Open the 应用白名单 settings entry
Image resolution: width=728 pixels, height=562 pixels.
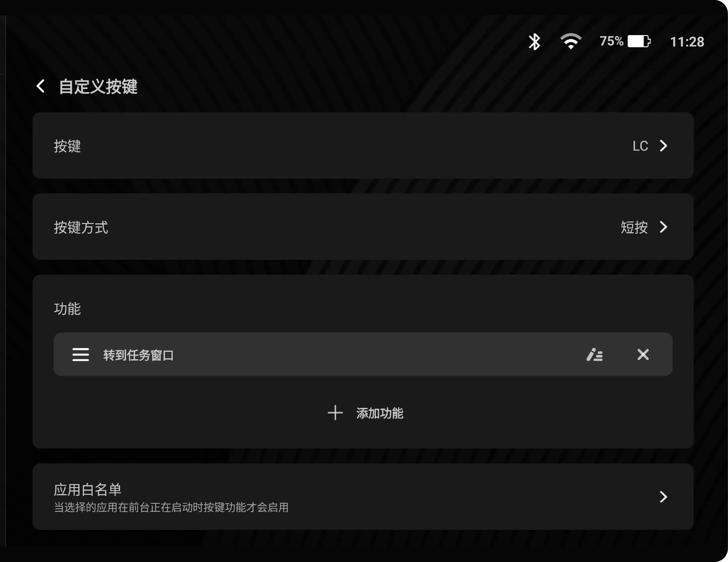coord(363,497)
